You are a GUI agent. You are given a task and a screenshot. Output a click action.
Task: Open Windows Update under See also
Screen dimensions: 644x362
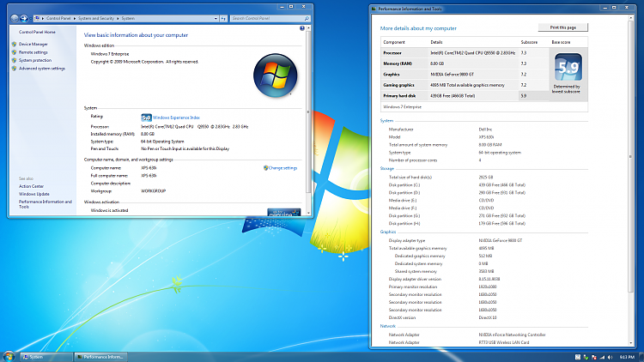[34, 194]
